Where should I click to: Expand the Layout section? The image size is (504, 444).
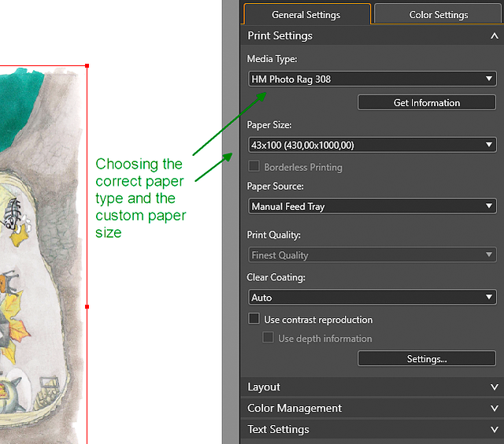pyautogui.click(x=372, y=387)
